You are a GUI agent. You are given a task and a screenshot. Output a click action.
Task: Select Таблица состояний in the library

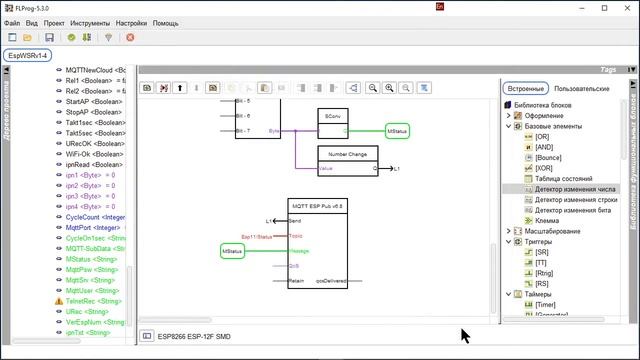[563, 179]
